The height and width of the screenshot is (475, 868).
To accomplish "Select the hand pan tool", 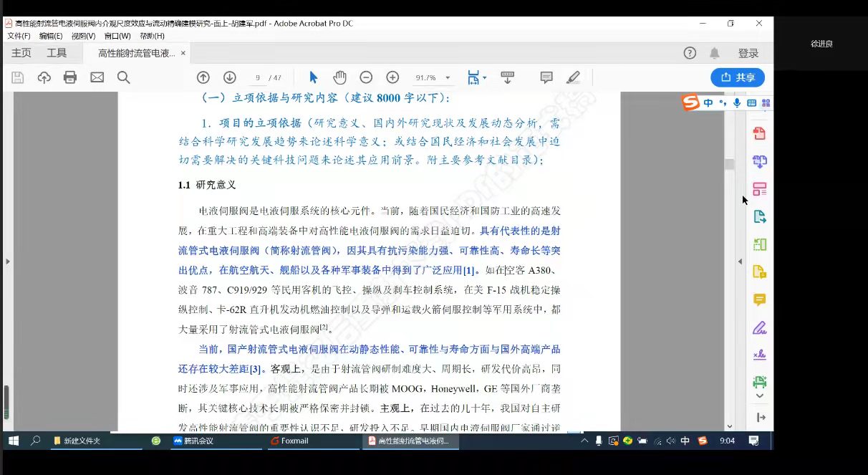I will pos(339,77).
